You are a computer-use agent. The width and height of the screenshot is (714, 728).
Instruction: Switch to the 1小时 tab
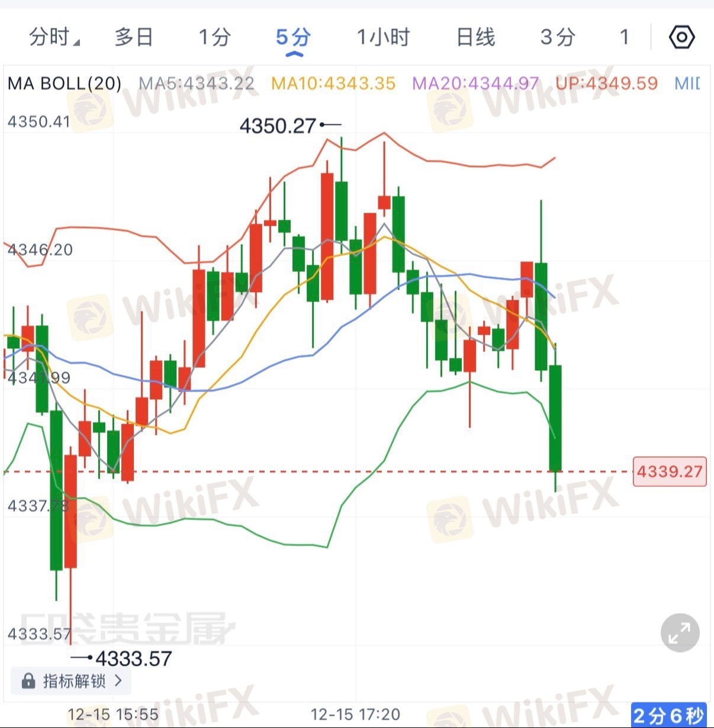click(383, 37)
